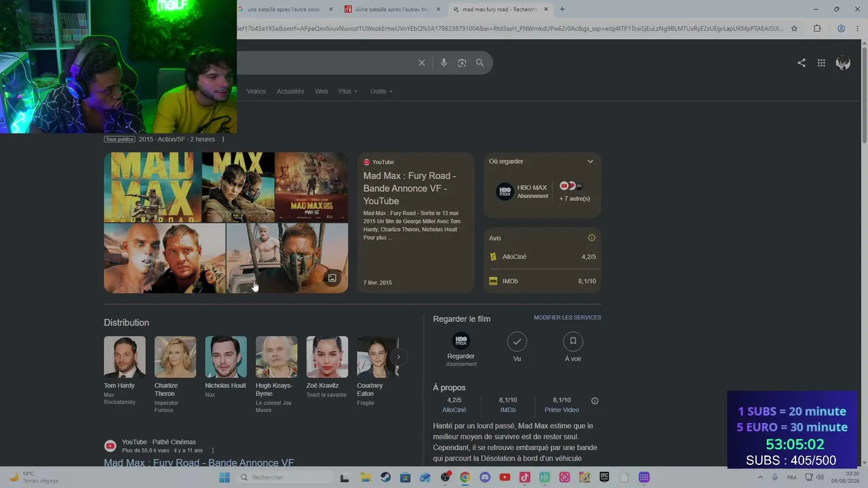Viewport: 868px width, 488px height.
Task: Start a voice search with the microphone
Action: click(x=443, y=62)
